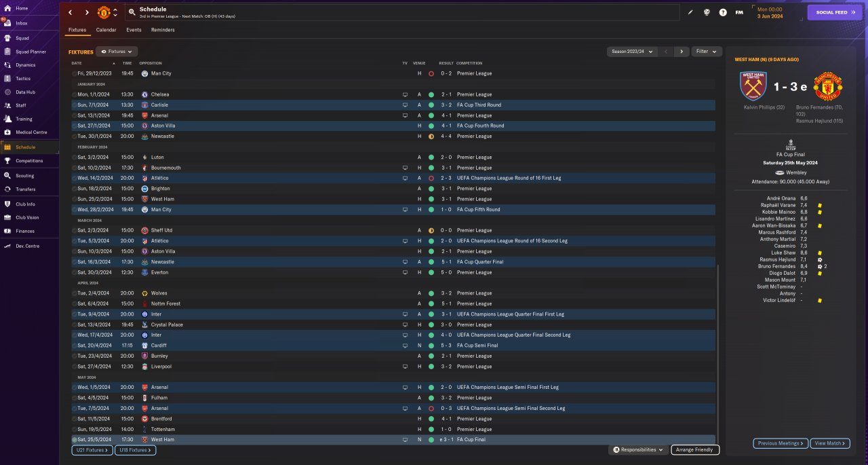Open the Medical Centre
The height and width of the screenshot is (465, 868).
(x=31, y=132)
